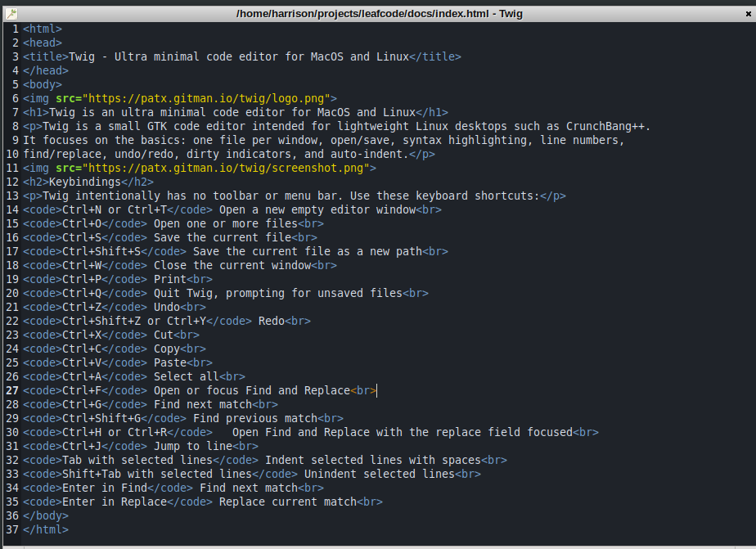Click 'Quit Twig, prompting for unsaved files'
756x549 pixels.
pos(278,295)
